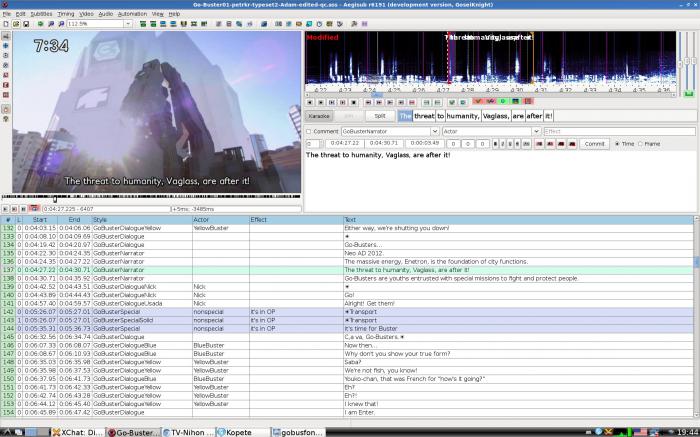Toggle auto-scroll audio button
Image resolution: width=700 pixels, height=437 pixels.
tap(503, 101)
